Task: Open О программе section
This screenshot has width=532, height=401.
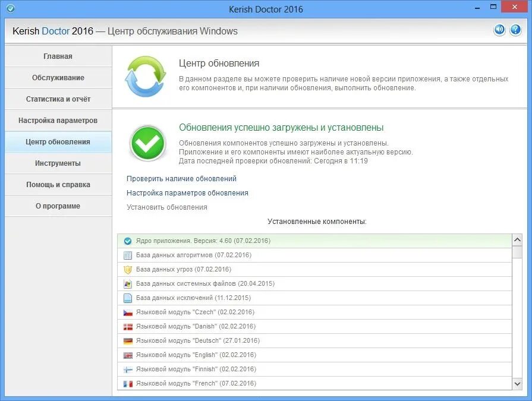Action: coord(58,206)
